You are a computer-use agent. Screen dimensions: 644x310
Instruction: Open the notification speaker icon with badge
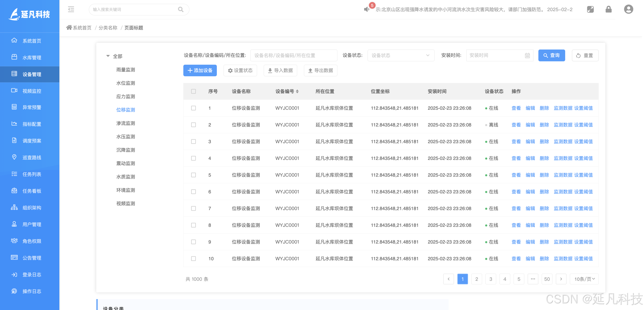(366, 9)
